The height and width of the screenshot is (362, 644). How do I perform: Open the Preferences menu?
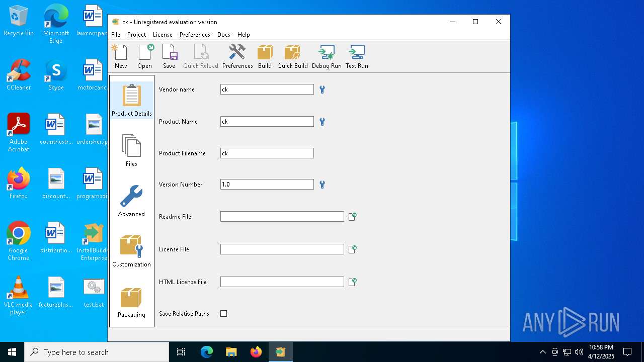point(195,35)
